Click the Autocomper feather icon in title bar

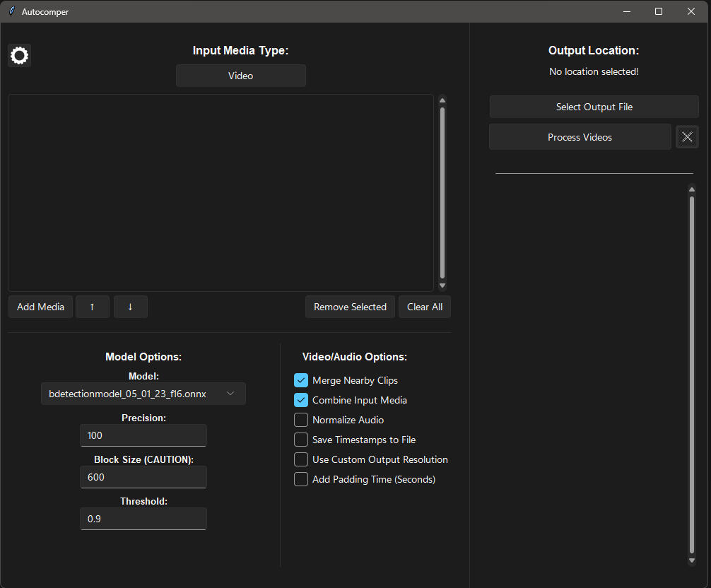point(12,11)
